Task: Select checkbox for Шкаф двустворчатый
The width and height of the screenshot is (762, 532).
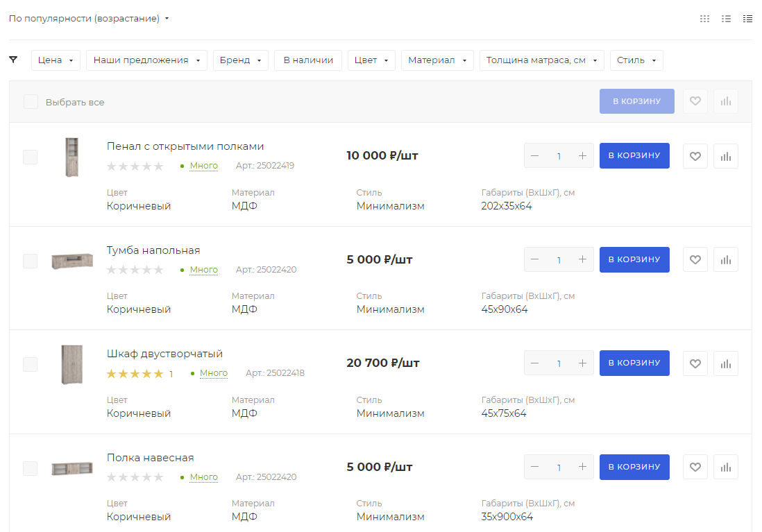Action: tap(30, 364)
